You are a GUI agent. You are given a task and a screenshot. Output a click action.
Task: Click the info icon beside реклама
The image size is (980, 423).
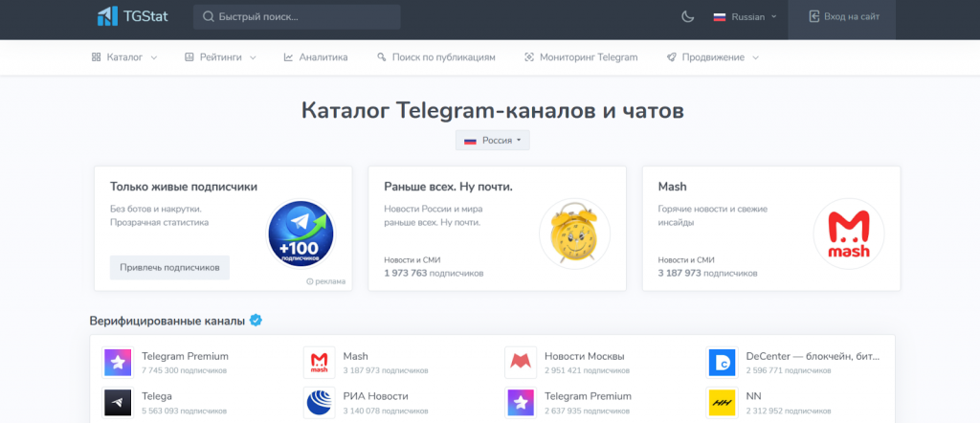tap(309, 281)
